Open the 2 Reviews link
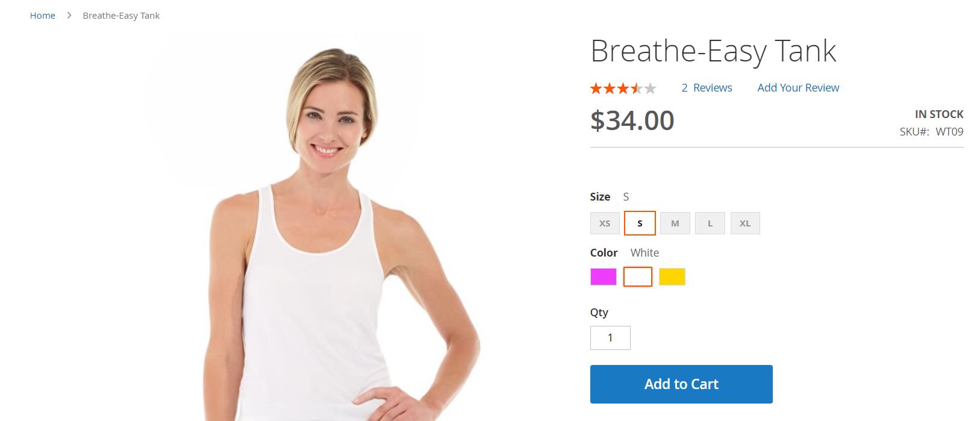This screenshot has height=421, width=980. (707, 88)
